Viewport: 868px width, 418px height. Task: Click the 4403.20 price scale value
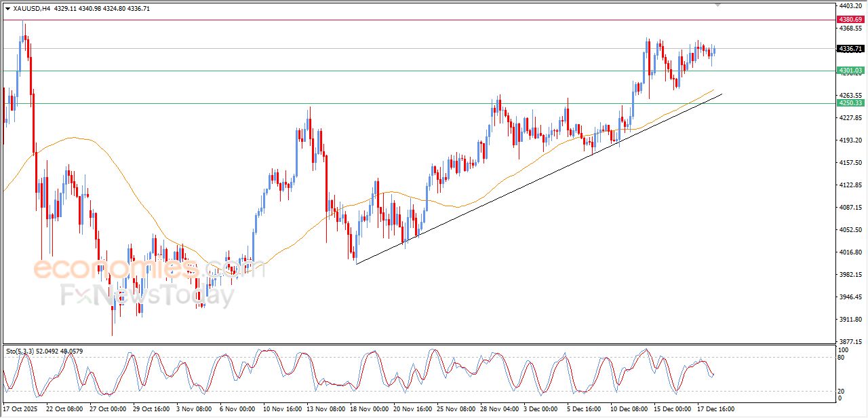pyautogui.click(x=850, y=5)
